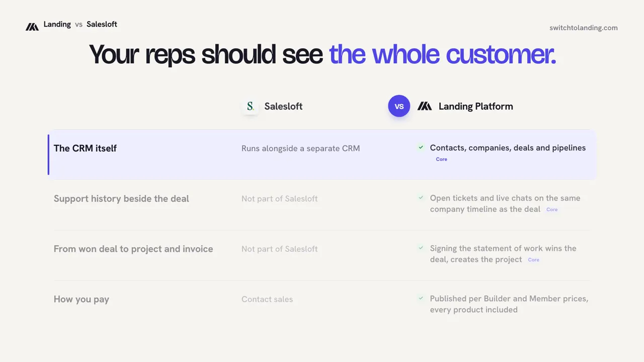644x362 pixels.
Task: Select the Core tag after company timeline text
Action: [552, 209]
